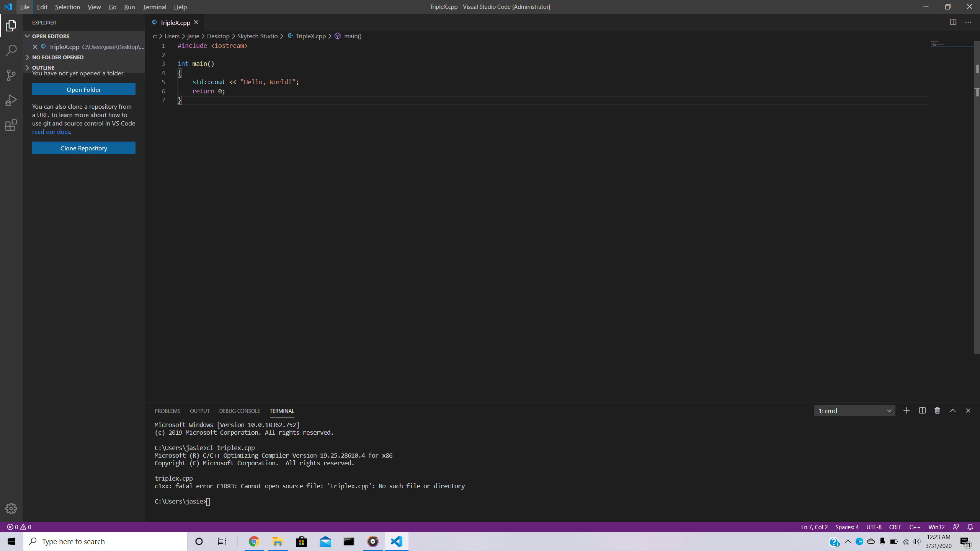980x551 pixels.
Task: Click jasie in the breadcrumb path
Action: (193, 36)
